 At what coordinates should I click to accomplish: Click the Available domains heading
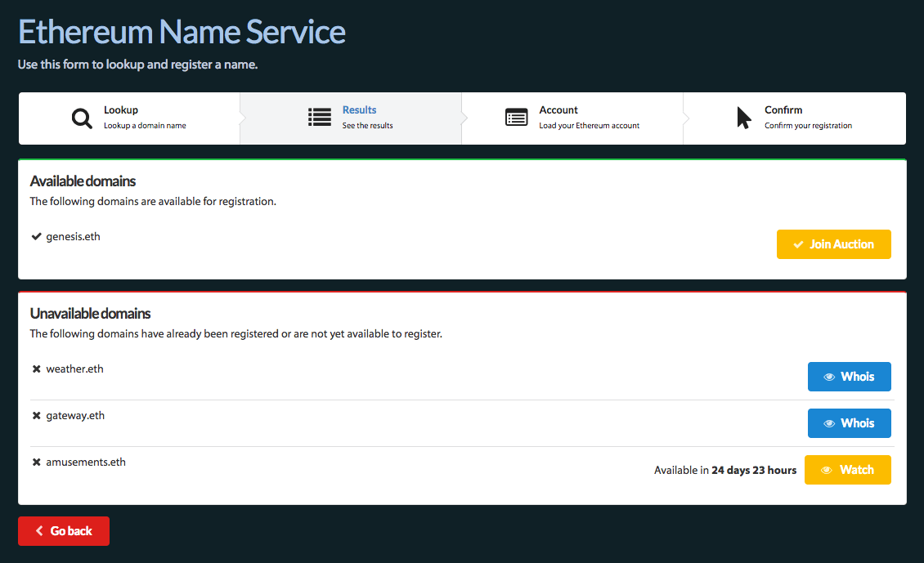click(x=83, y=181)
